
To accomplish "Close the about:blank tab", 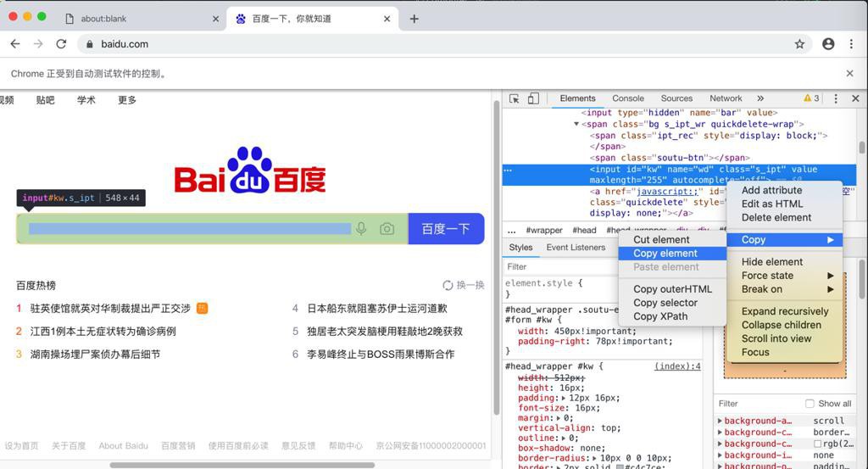I will (x=215, y=19).
